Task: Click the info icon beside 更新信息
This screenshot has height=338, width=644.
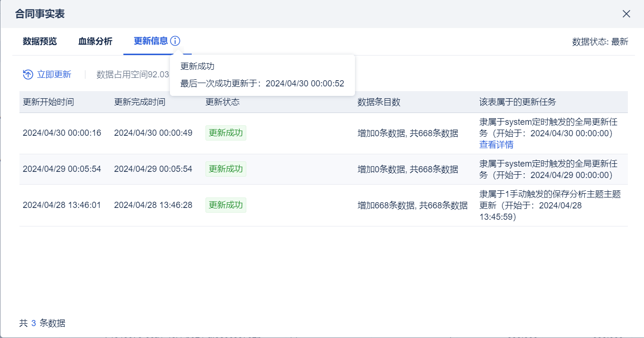Action: click(x=175, y=41)
